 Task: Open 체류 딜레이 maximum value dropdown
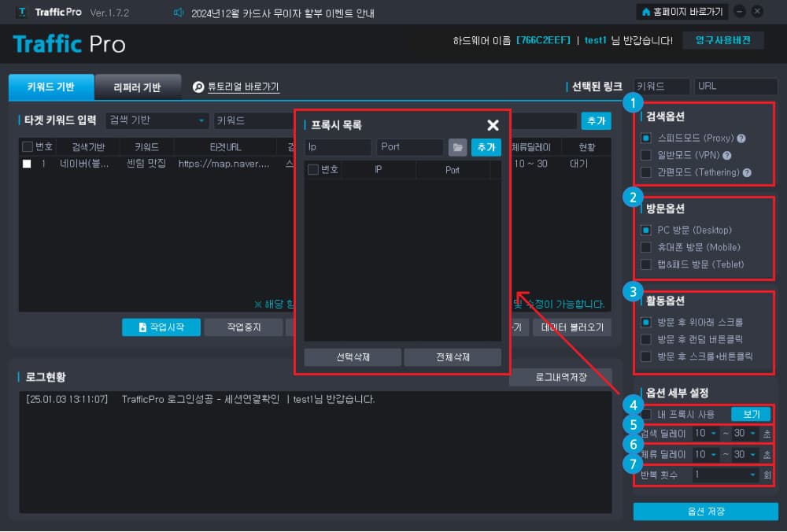coord(745,454)
